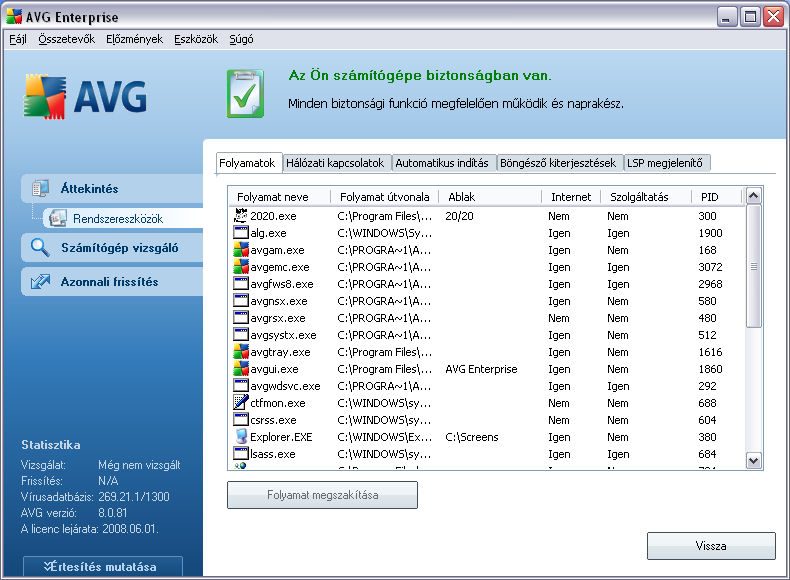Click the avgtray.exe AVG icon
Screen dimensions: 790x580
[x=241, y=352]
